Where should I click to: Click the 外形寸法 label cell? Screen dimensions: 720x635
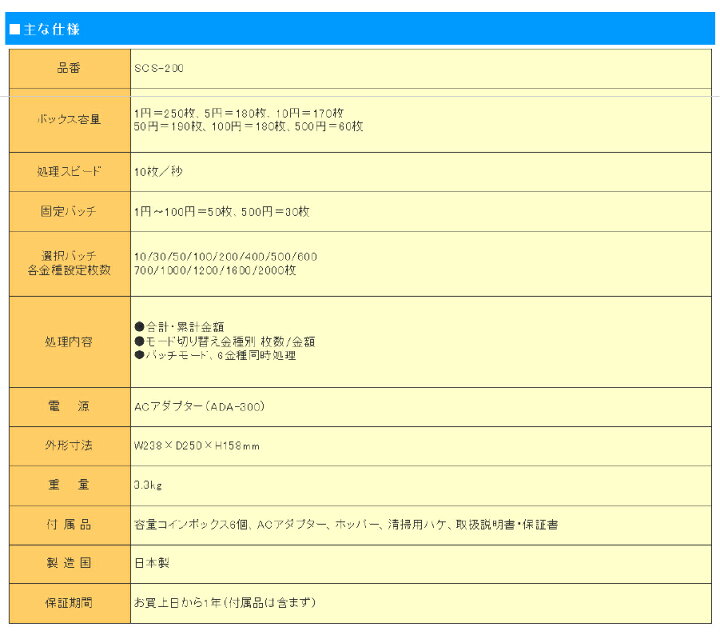[70, 446]
